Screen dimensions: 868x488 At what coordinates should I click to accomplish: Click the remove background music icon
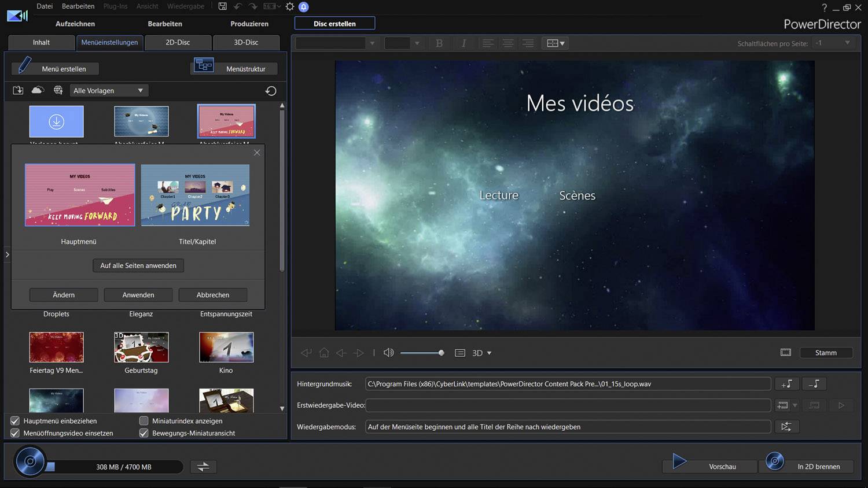click(x=814, y=383)
